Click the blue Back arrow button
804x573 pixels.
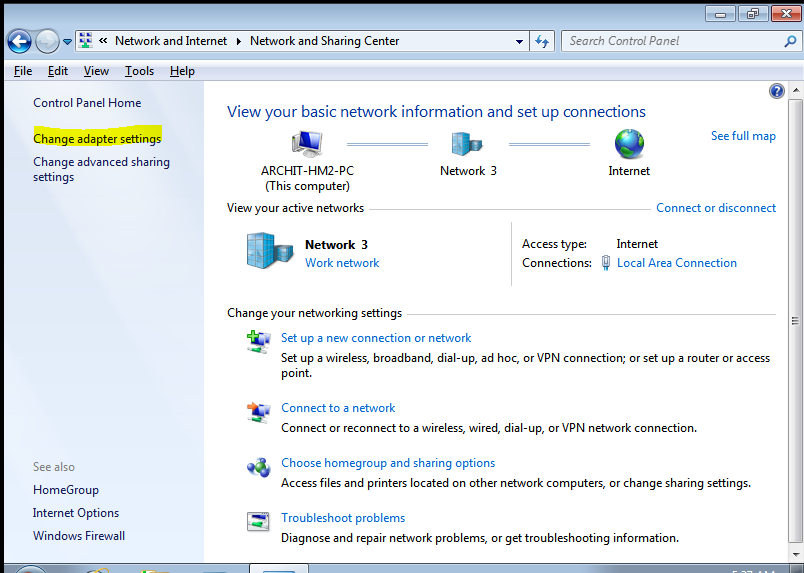click(19, 41)
